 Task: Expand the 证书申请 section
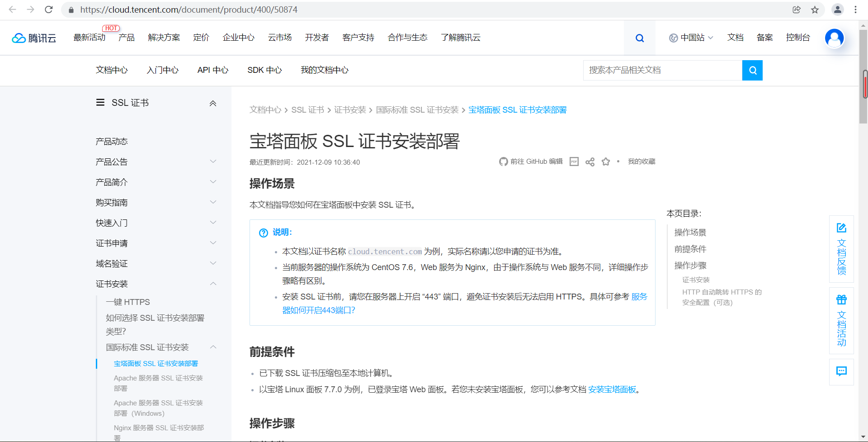point(213,243)
